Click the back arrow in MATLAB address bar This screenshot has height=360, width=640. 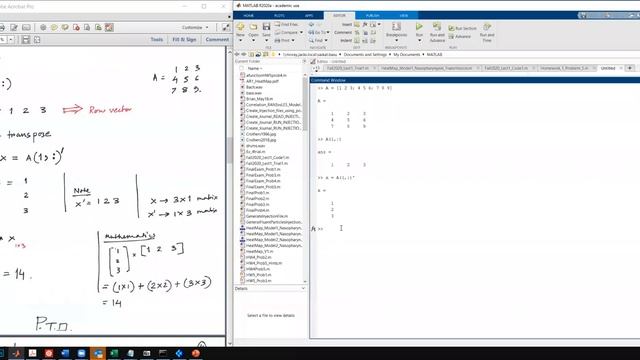(x=237, y=54)
